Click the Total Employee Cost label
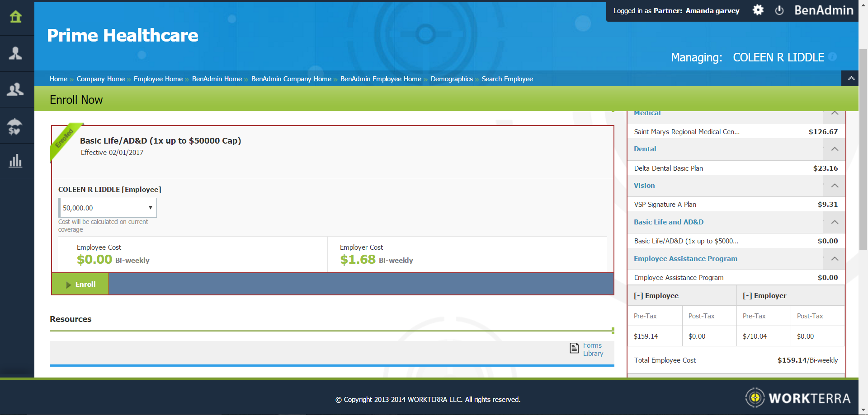This screenshot has height=415, width=868. (x=665, y=360)
